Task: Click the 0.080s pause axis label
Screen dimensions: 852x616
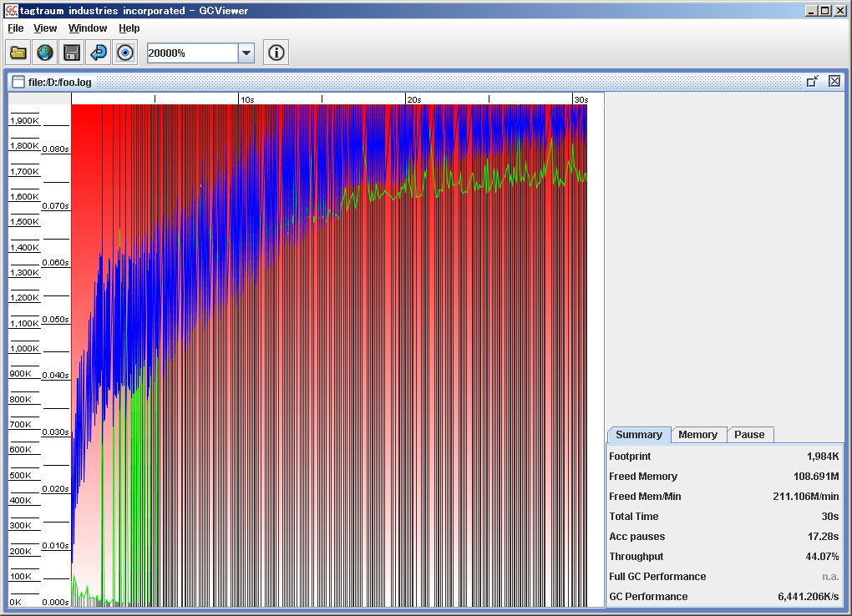Action: coord(55,149)
